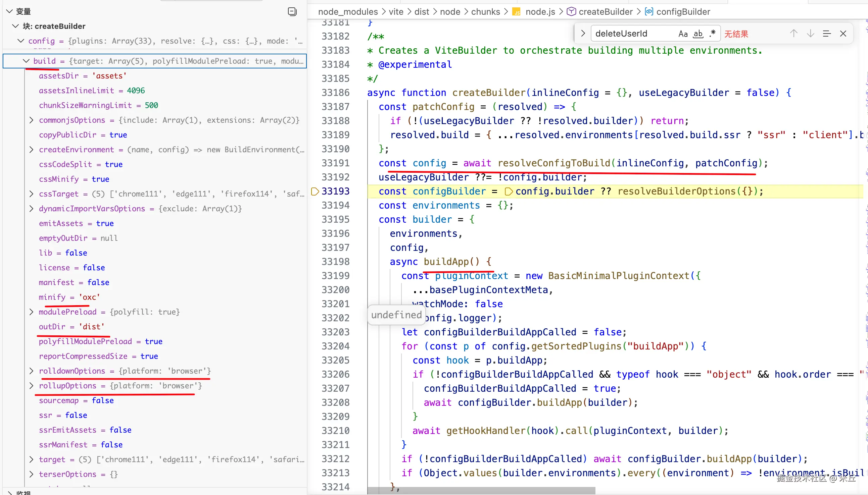Toggle regular expression search option
The height and width of the screenshot is (495, 868).
click(713, 34)
